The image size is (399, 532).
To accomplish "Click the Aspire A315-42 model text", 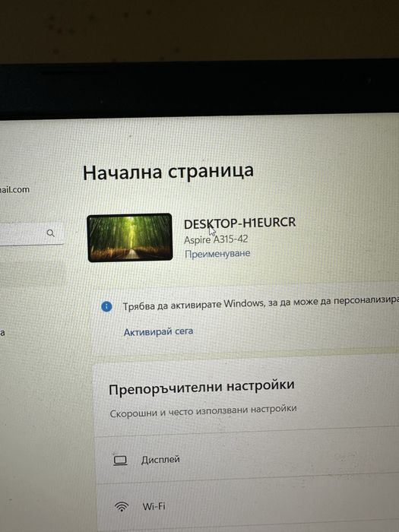I will (x=216, y=239).
